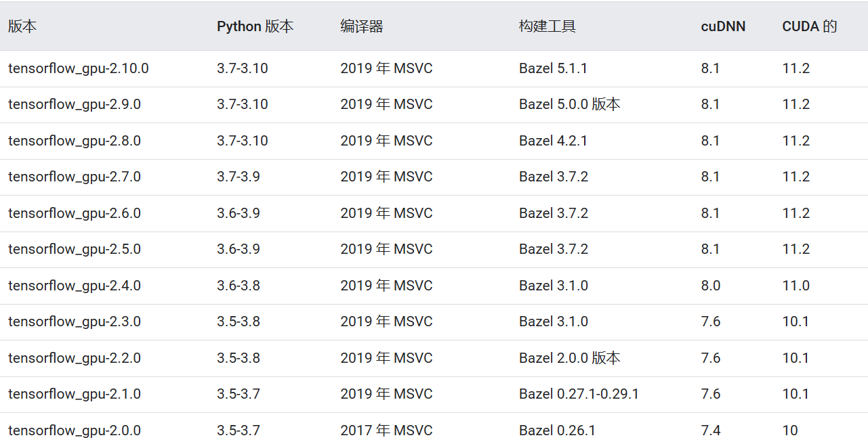The image size is (868, 442).
Task: Click Python 3.6-3.8 in tensorflow_gpu-2.4.0 row
Action: click(239, 286)
